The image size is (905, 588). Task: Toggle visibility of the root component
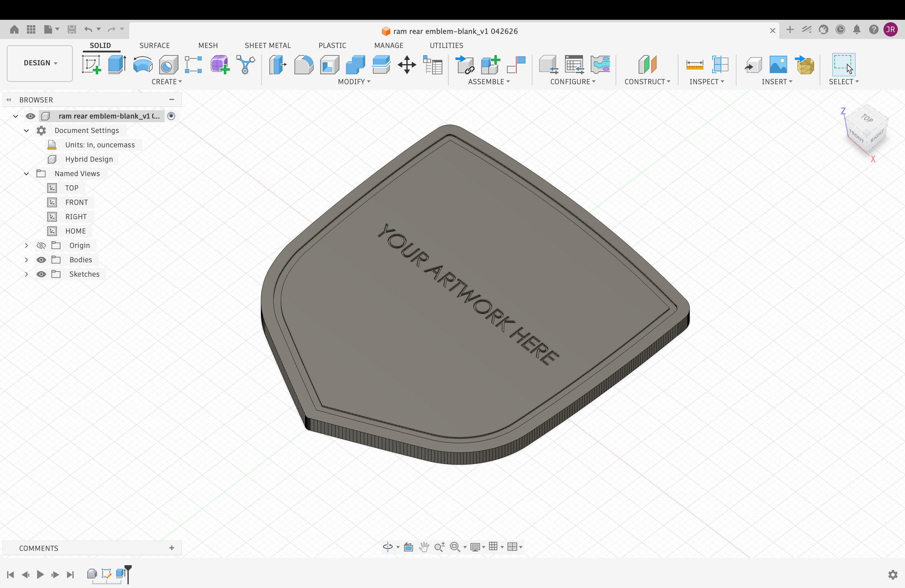pos(30,116)
